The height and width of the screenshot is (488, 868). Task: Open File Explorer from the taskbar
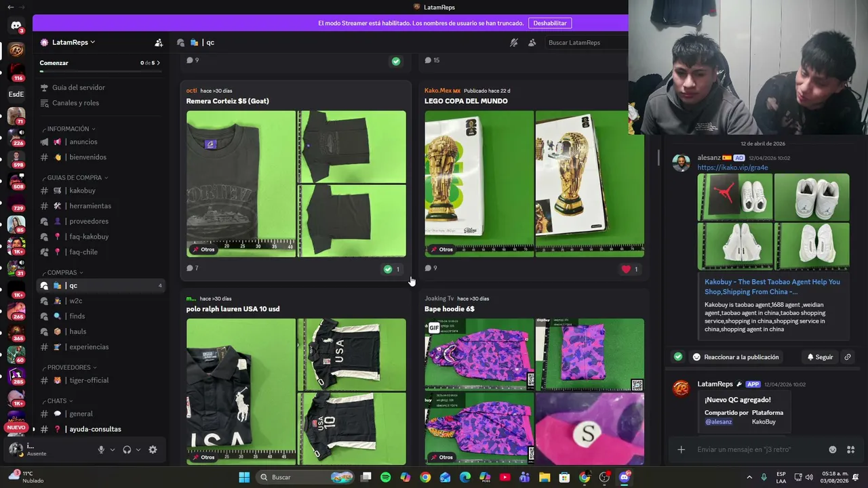tap(545, 477)
